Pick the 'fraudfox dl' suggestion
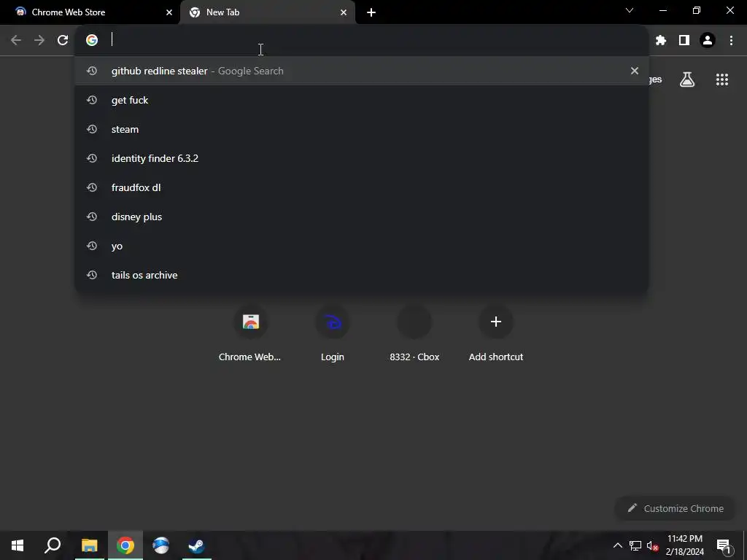 (x=362, y=187)
